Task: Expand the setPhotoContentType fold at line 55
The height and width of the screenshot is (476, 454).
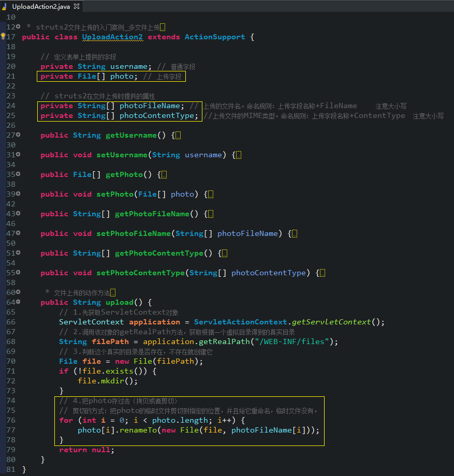Action: pos(18,272)
